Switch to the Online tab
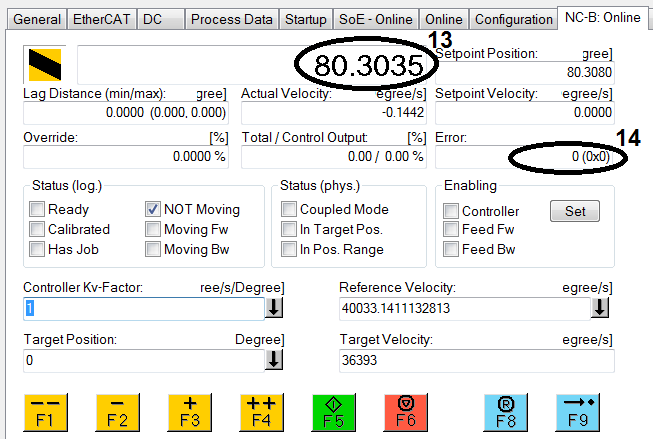Screen dimensions: 653x439 click(444, 19)
